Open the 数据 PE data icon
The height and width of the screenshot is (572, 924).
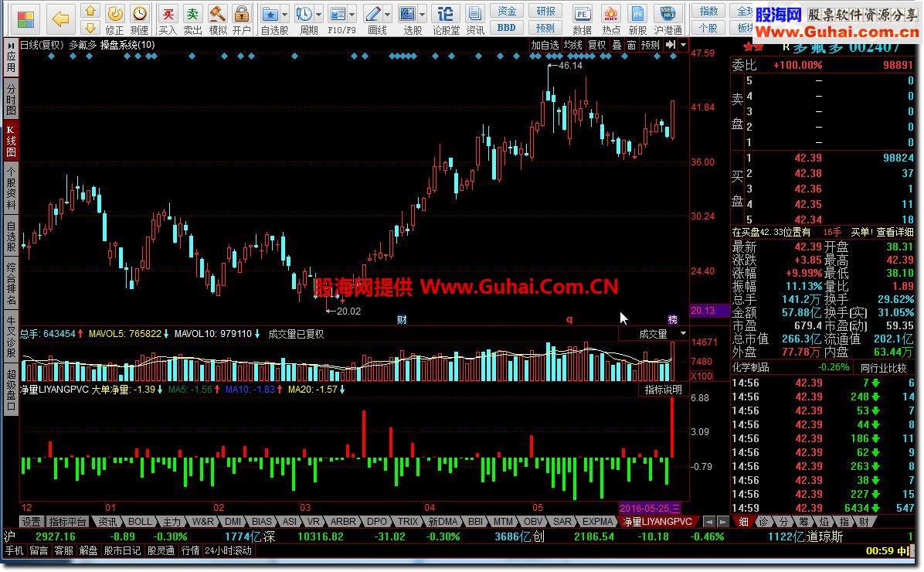(x=582, y=19)
